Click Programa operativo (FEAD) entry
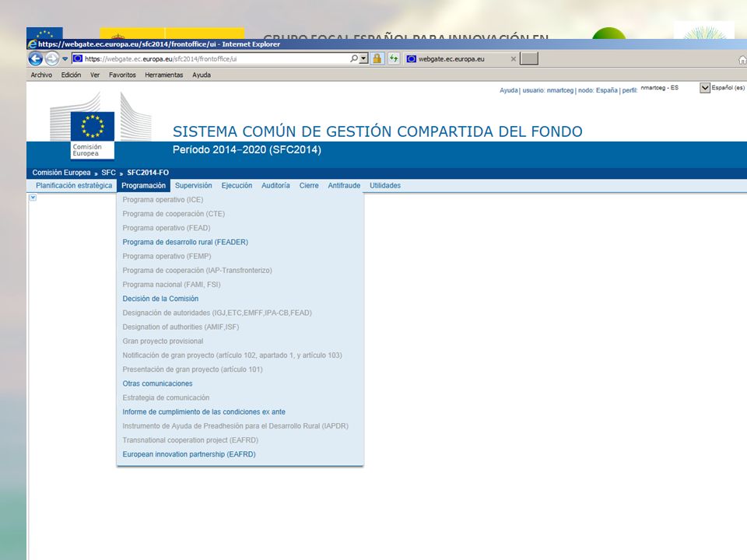The image size is (747, 560). (167, 228)
